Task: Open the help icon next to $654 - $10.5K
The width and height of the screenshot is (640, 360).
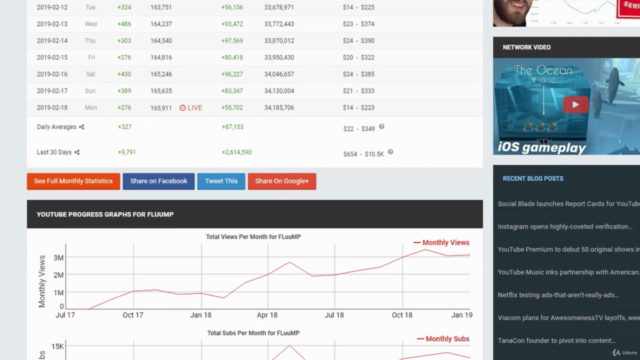Action: coord(391,152)
